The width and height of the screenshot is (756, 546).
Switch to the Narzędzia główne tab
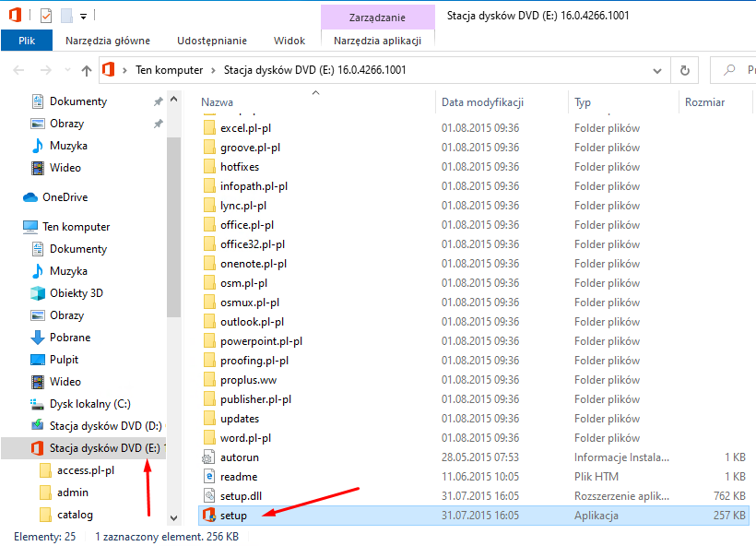(x=108, y=41)
